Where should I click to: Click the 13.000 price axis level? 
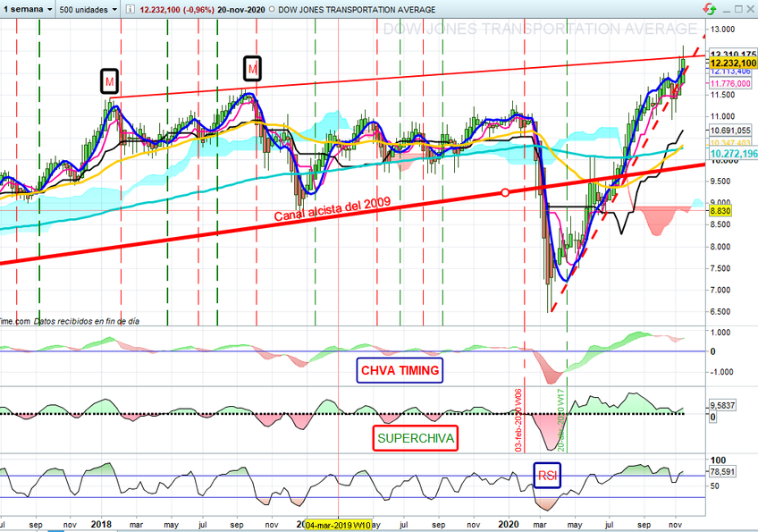point(722,29)
